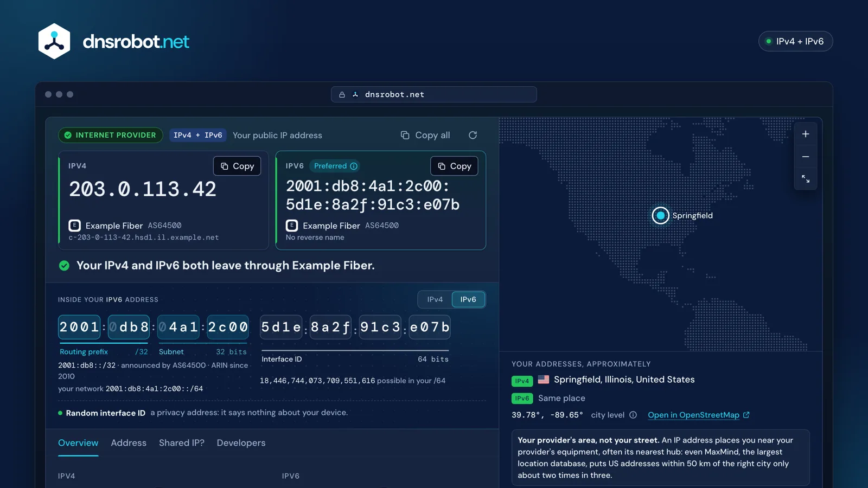Expand the map to fullscreen
Image resolution: width=868 pixels, height=488 pixels.
[x=806, y=179]
